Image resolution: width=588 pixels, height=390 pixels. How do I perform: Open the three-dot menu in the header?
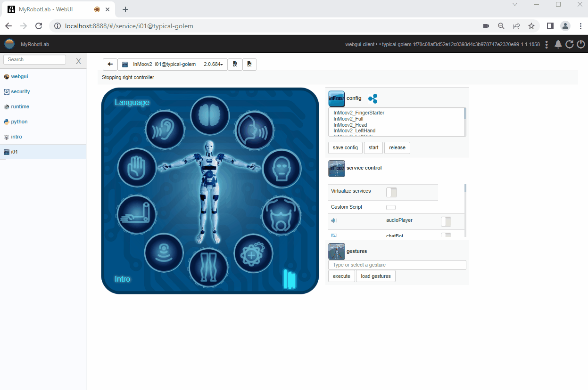(547, 44)
